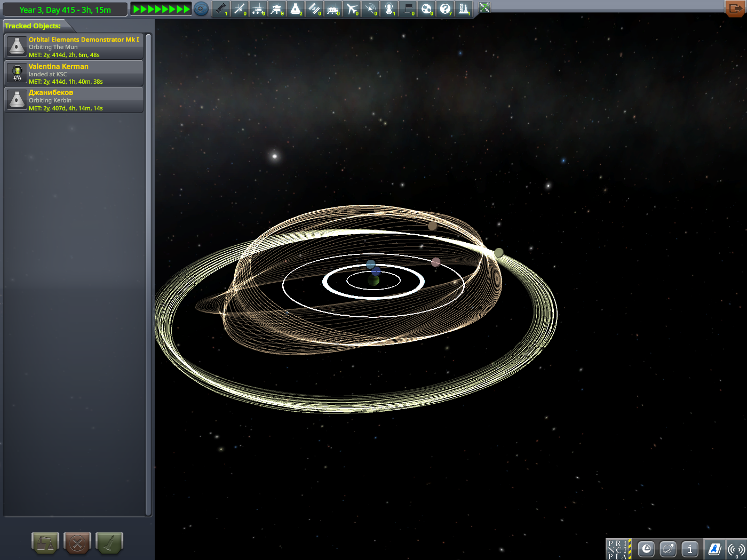Viewport: 747px width, 560px height.
Task: Toggle the Planes filter icon
Action: point(352,9)
